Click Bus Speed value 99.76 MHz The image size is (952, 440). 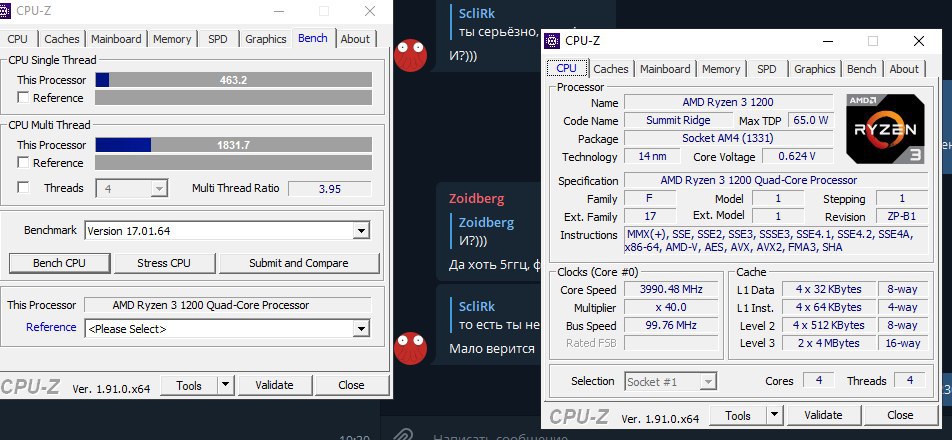(671, 325)
